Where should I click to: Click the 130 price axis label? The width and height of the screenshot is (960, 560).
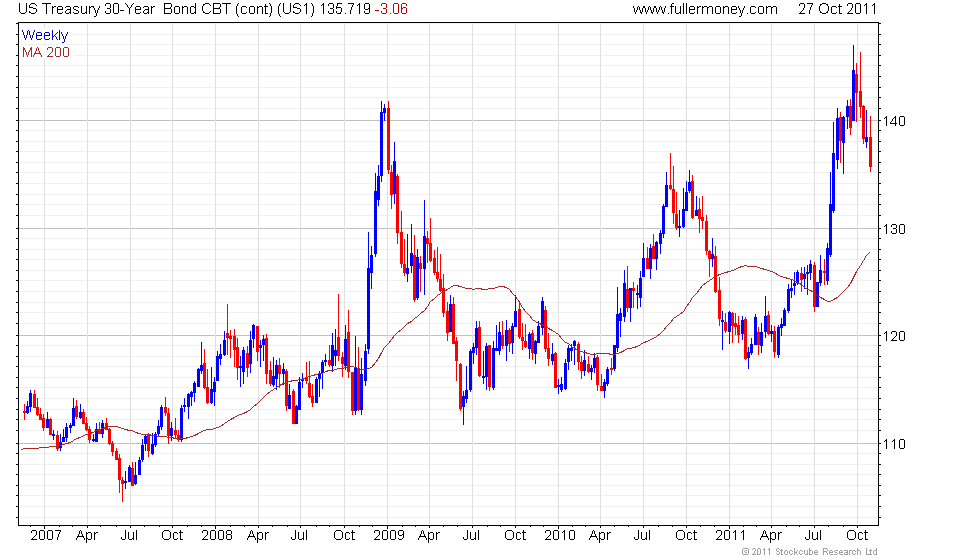click(894, 229)
